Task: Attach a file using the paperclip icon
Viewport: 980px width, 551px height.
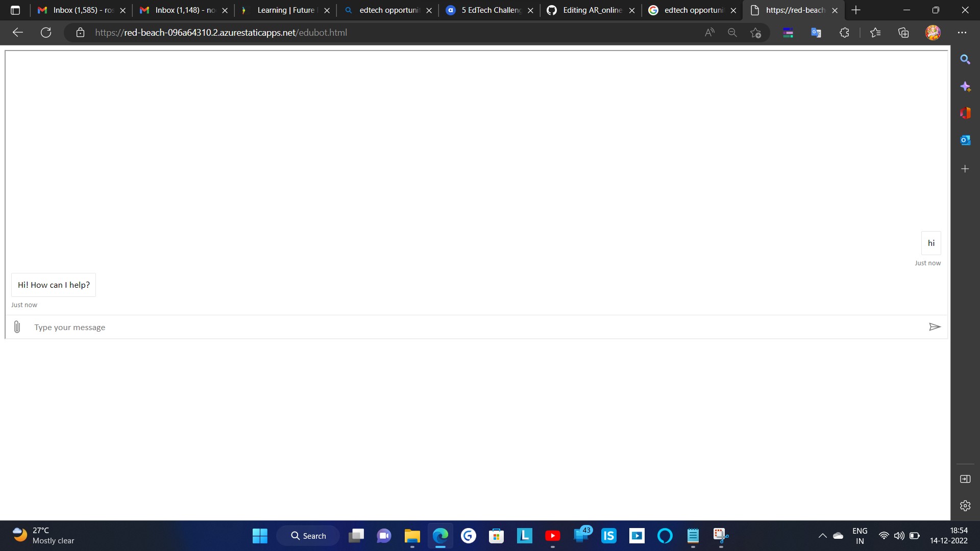Action: tap(17, 327)
